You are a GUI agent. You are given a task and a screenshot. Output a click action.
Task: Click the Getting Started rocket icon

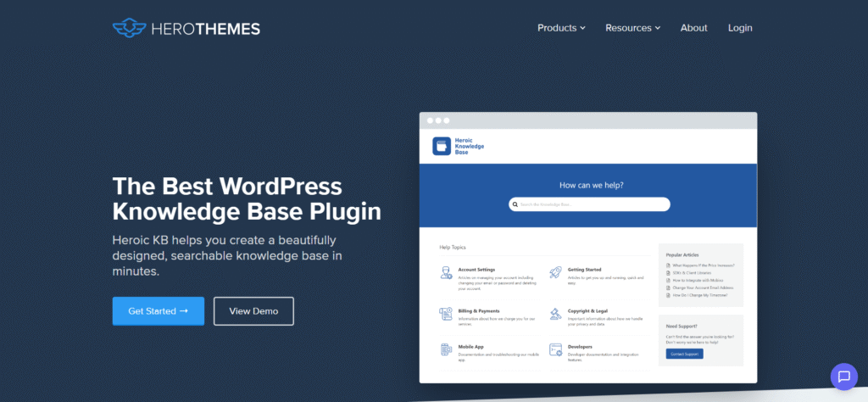pyautogui.click(x=556, y=272)
